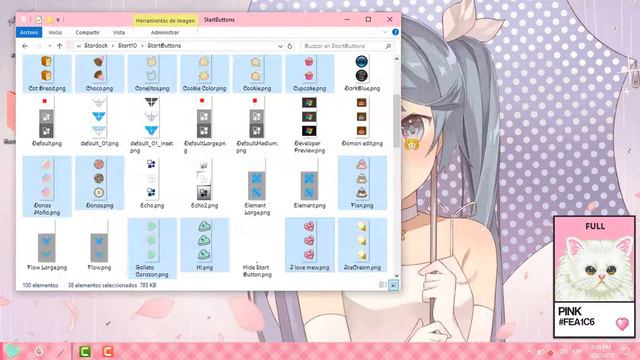Click scrollbar up arrow in file list

tap(396, 59)
